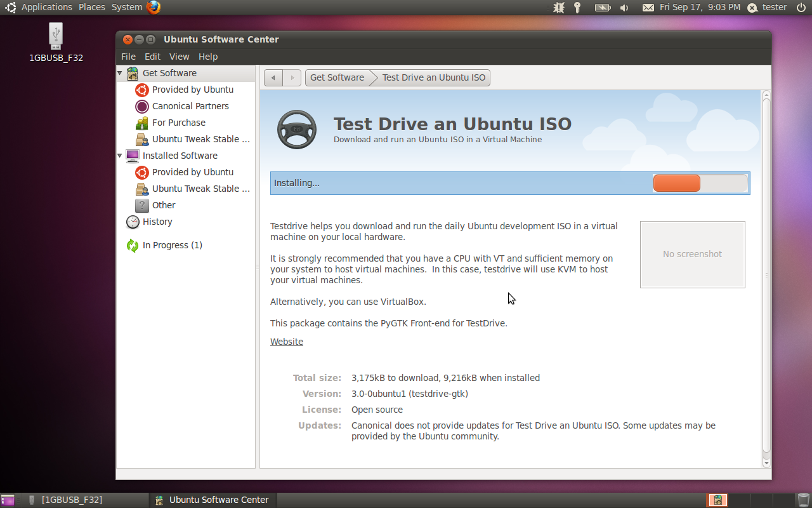Open the Places menu
The height and width of the screenshot is (508, 812).
[92, 8]
